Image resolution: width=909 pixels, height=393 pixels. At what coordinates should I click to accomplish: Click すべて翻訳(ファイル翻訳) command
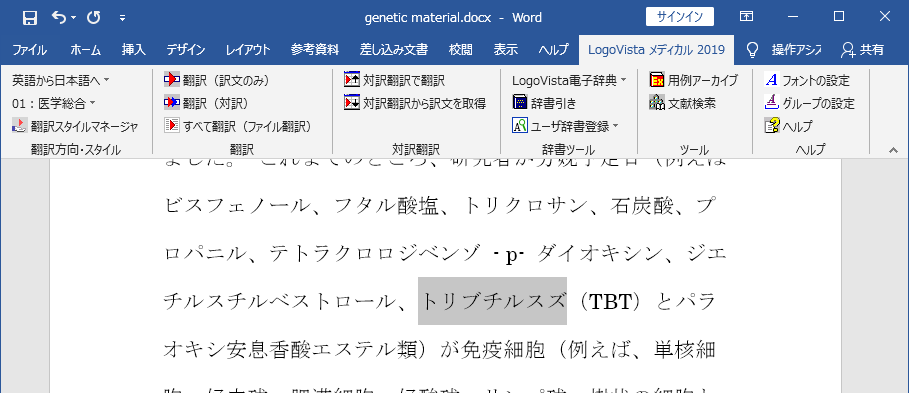238,126
